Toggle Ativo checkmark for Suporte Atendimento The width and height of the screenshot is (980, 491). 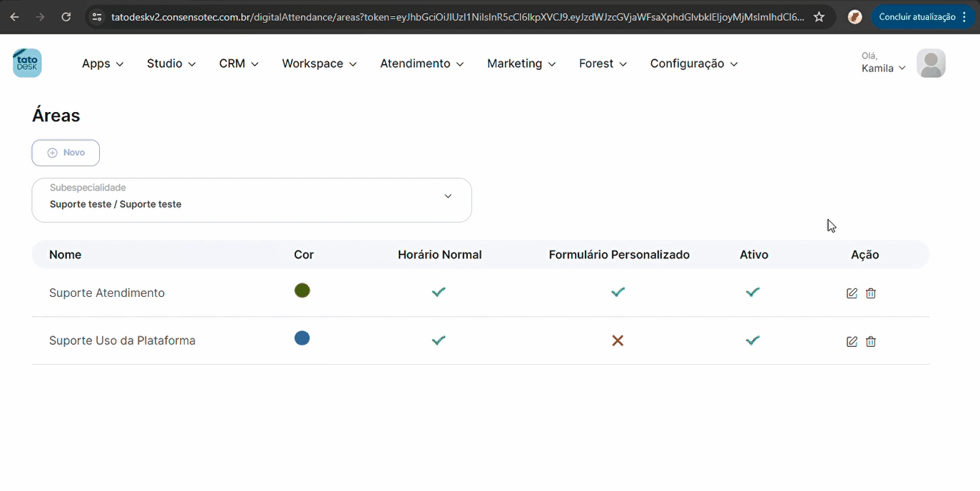(x=752, y=292)
